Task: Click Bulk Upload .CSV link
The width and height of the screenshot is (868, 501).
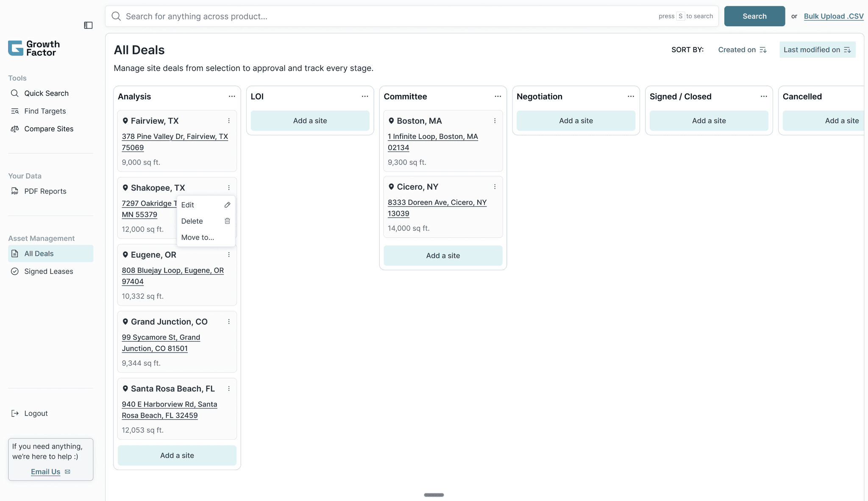Action: (833, 16)
